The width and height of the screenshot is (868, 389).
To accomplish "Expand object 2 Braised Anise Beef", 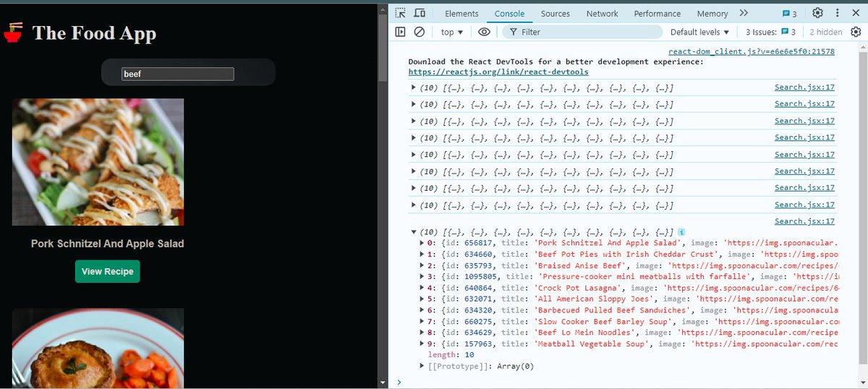I will tap(423, 265).
